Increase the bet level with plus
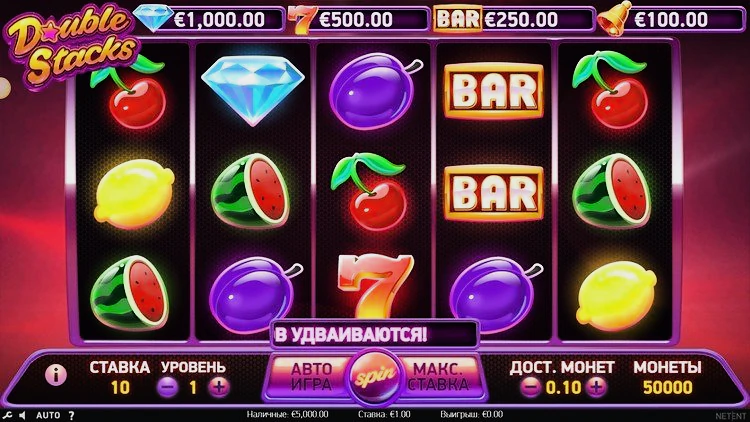The width and height of the screenshot is (750, 422). pos(219,387)
